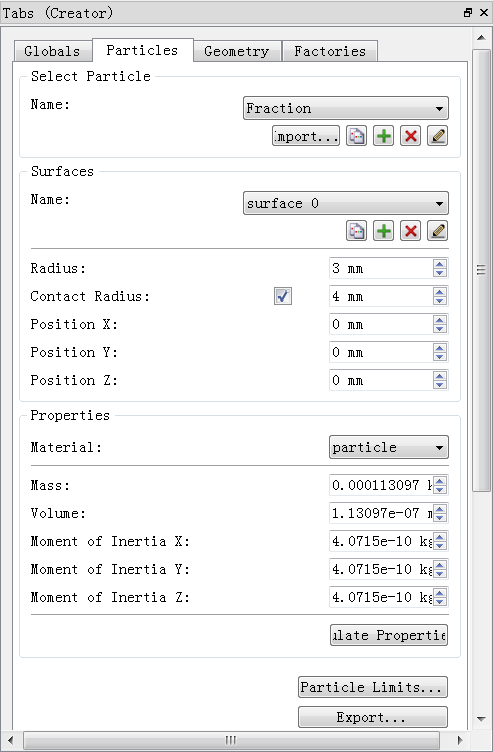This screenshot has width=493, height=752.
Task: Open the Geometry tab
Action: (x=236, y=51)
